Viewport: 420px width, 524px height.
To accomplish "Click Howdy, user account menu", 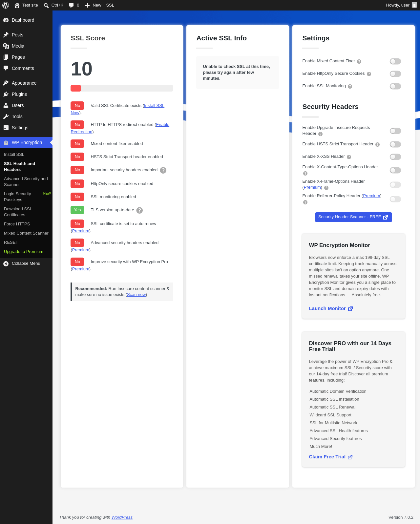I will click(x=401, y=5).
